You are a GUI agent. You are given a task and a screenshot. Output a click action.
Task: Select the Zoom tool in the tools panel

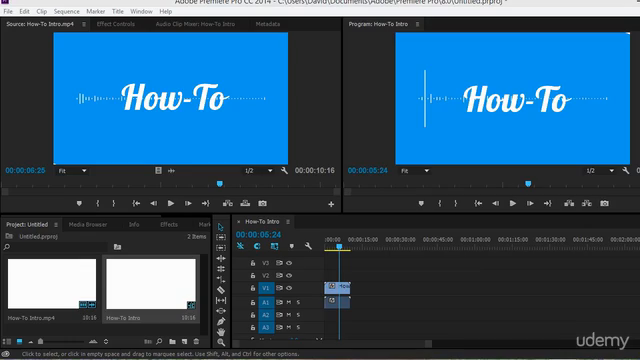[x=221, y=342]
